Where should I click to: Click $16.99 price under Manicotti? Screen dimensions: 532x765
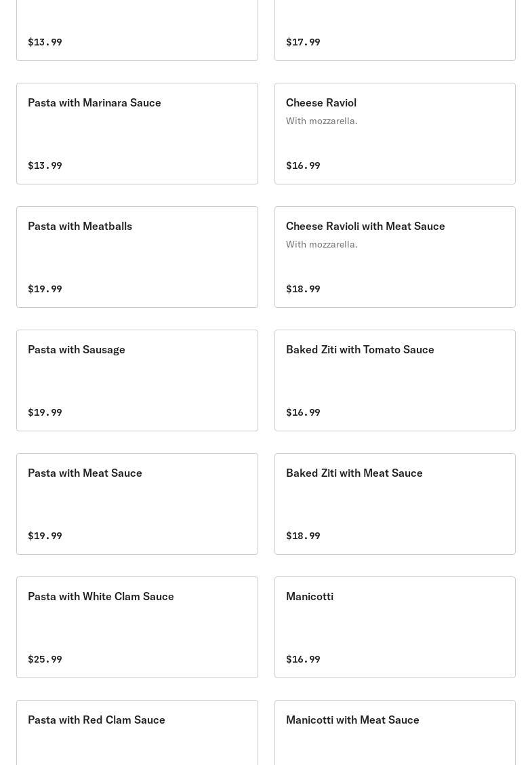(303, 659)
